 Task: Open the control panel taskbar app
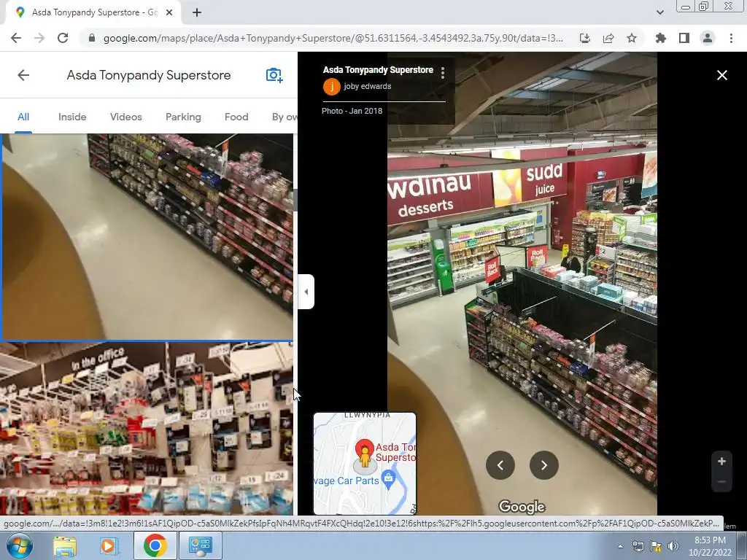[200, 545]
